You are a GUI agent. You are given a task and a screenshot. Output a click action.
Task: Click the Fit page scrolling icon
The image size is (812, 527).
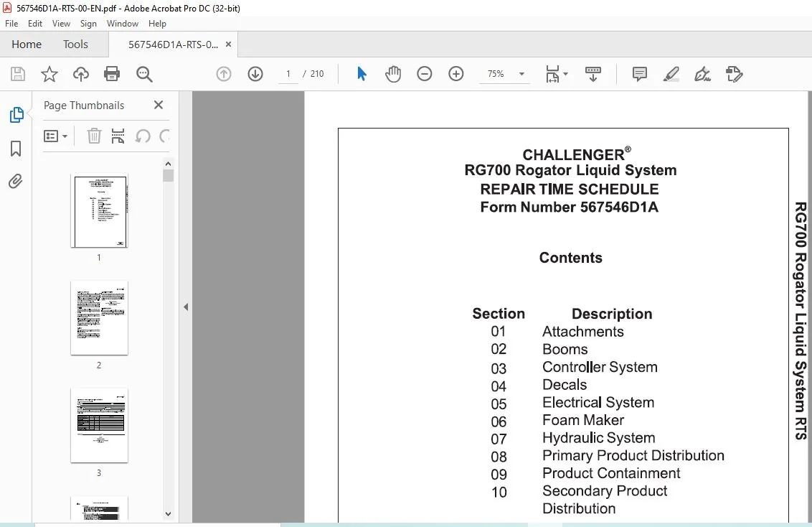[x=552, y=74]
